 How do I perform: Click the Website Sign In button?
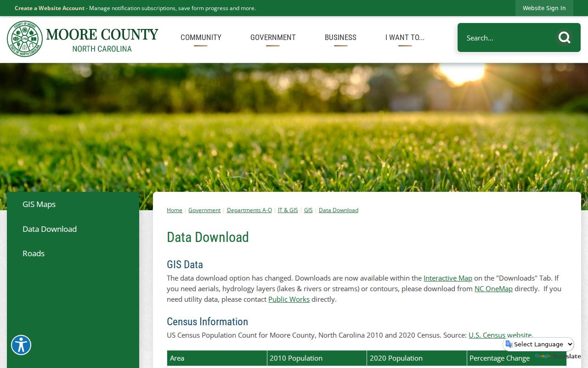544,8
